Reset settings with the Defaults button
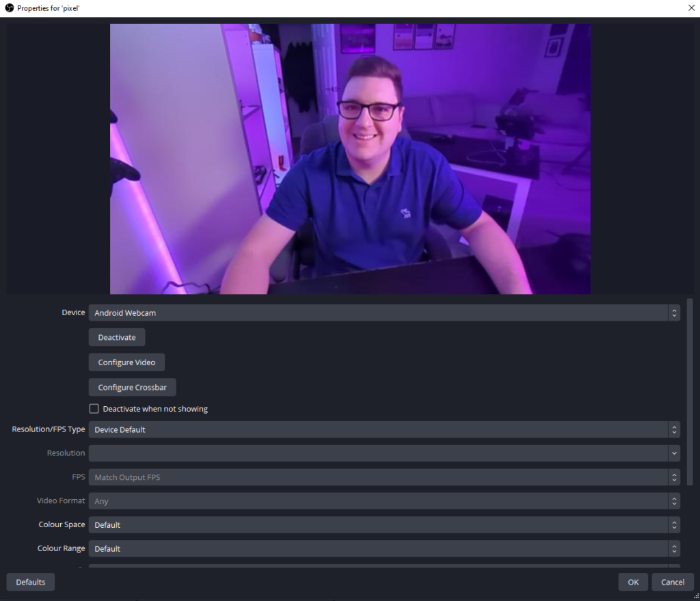The width and height of the screenshot is (700, 601). point(31,582)
